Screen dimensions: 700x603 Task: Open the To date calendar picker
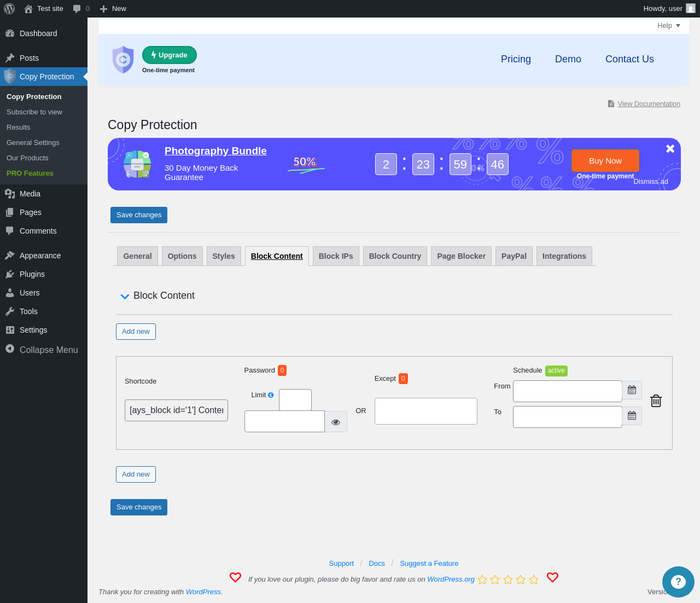click(632, 416)
